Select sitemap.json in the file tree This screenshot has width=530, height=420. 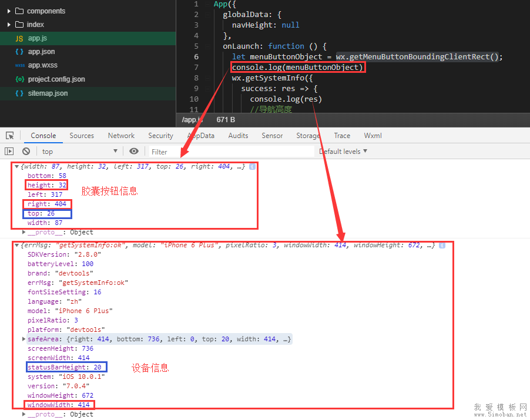pos(48,93)
